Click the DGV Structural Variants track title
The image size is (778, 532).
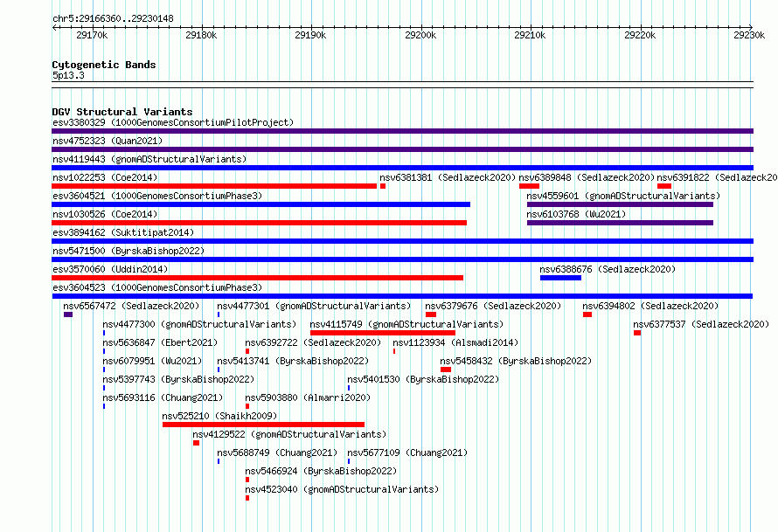pyautogui.click(x=122, y=112)
